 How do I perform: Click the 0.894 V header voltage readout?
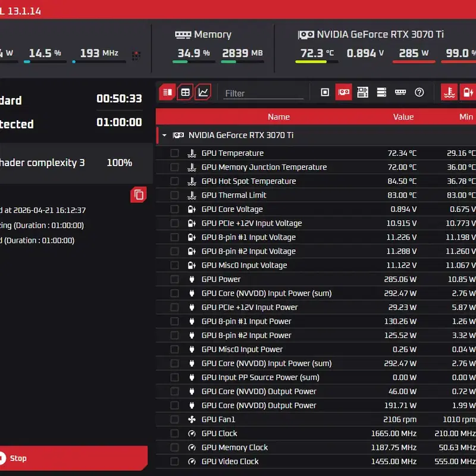coord(365,53)
